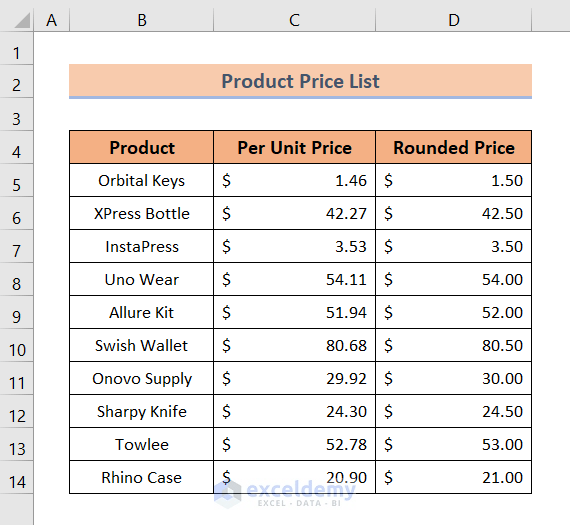570x525 pixels.
Task: Select row 12 header
Action: (16, 411)
